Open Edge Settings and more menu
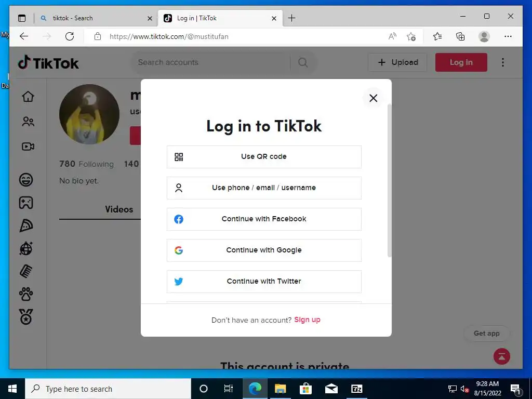 (x=508, y=37)
